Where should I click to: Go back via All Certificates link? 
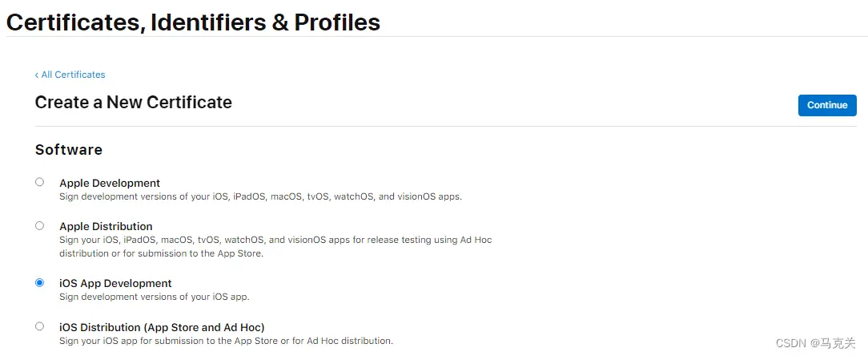73,75
